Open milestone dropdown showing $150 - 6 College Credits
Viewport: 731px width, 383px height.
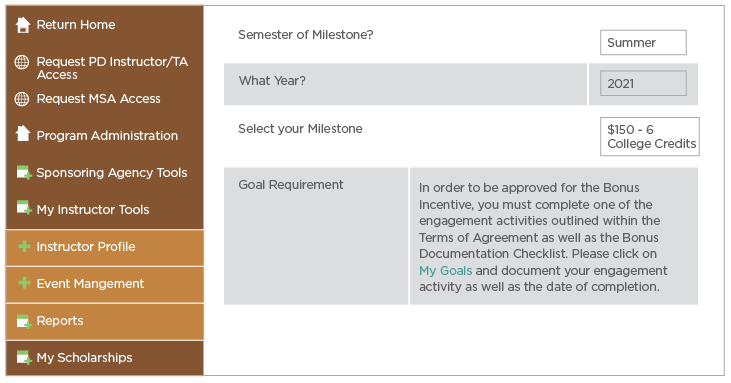point(649,137)
